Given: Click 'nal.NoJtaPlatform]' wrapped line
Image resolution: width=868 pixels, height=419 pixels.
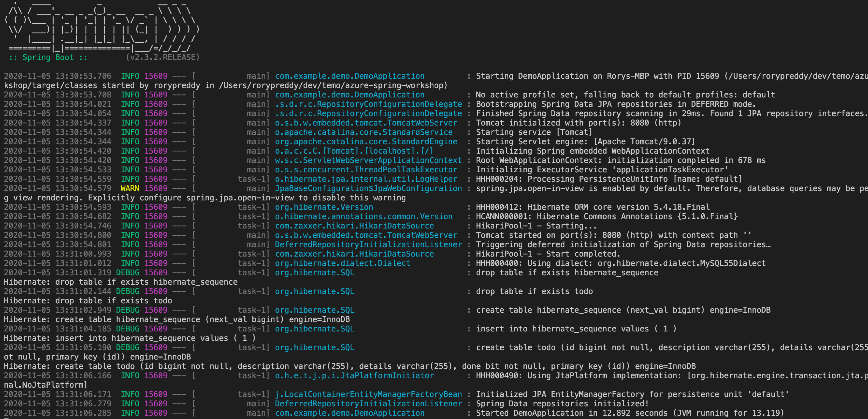Looking at the screenshot, I should (45, 385).
